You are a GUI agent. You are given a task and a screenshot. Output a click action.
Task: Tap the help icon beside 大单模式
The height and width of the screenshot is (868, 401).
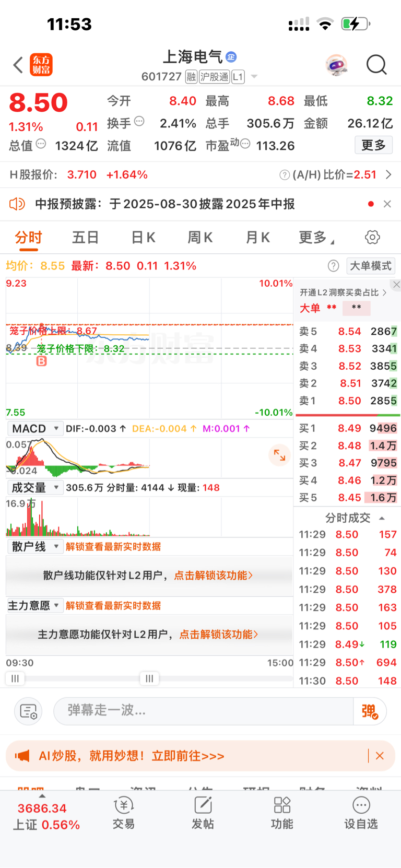click(334, 266)
